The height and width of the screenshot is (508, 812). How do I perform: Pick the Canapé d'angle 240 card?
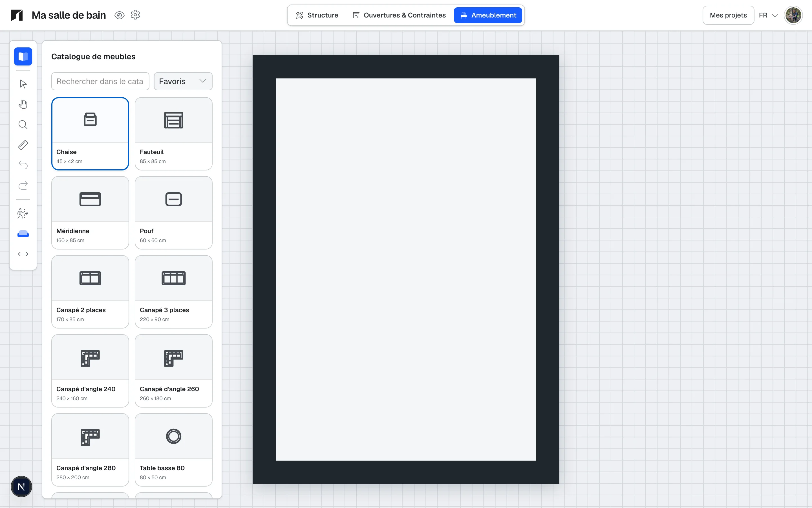tap(90, 371)
